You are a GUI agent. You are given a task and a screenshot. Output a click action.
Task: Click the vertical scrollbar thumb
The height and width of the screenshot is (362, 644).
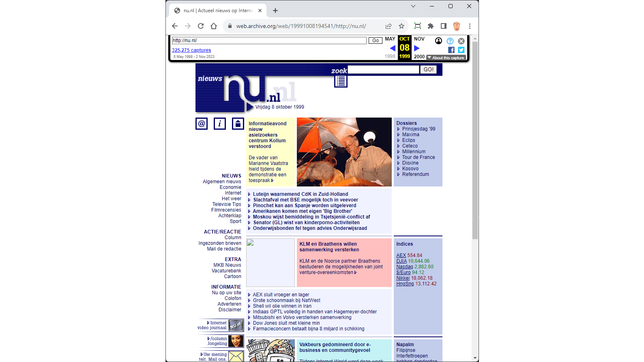pos(475,140)
